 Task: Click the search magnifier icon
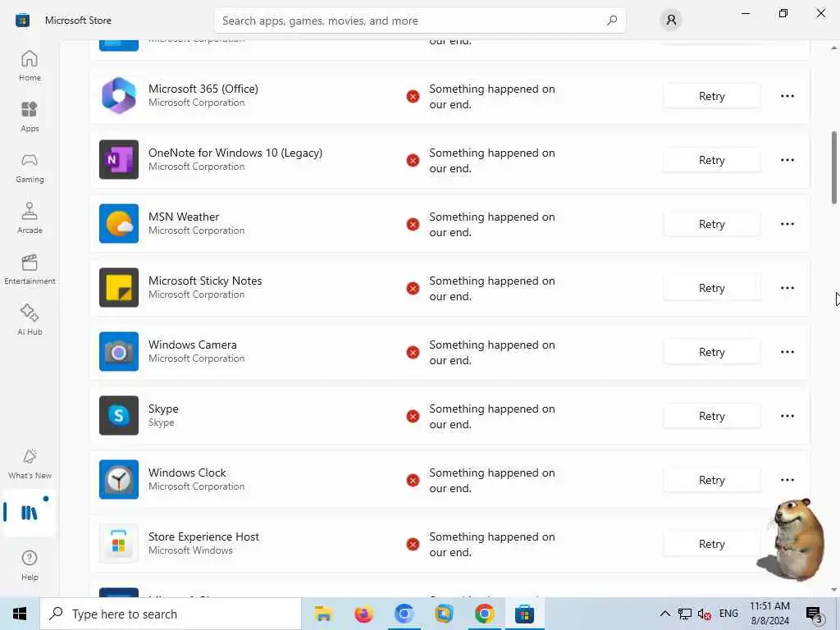point(612,21)
